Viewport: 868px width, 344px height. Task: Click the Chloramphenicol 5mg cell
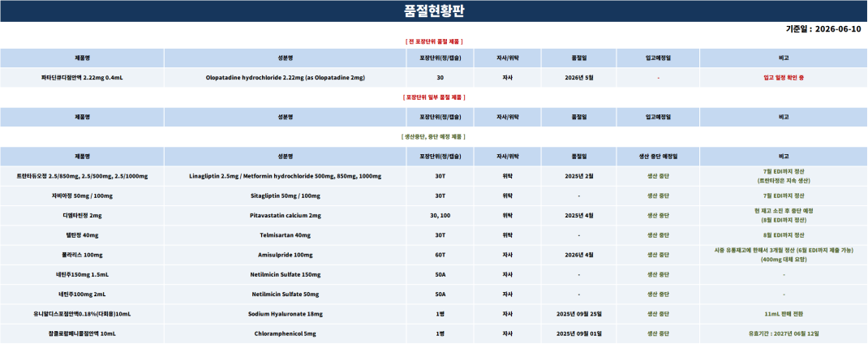coord(285,334)
